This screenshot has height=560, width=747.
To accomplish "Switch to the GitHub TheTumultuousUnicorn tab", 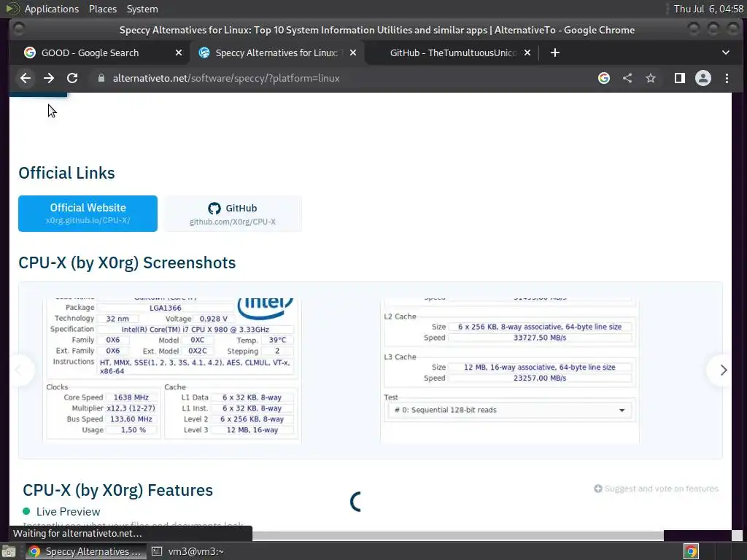I will (452, 52).
